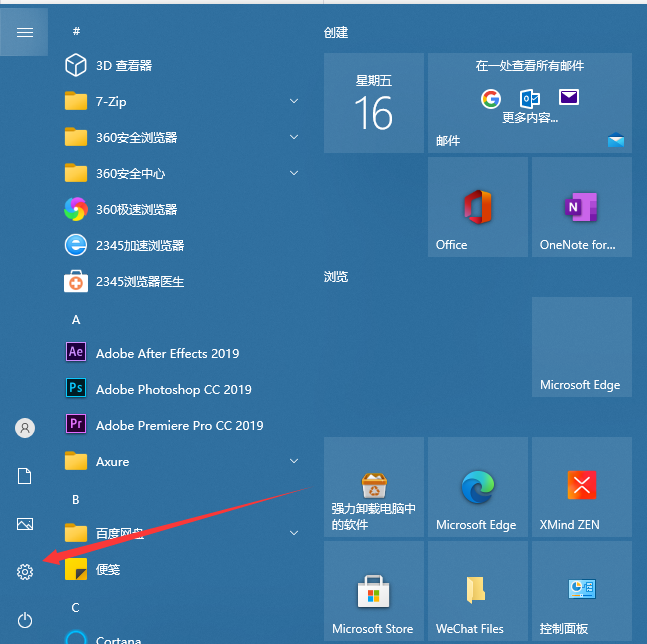647x644 pixels.
Task: Open the 3D 查看器 app entry
Action: pyautogui.click(x=124, y=65)
